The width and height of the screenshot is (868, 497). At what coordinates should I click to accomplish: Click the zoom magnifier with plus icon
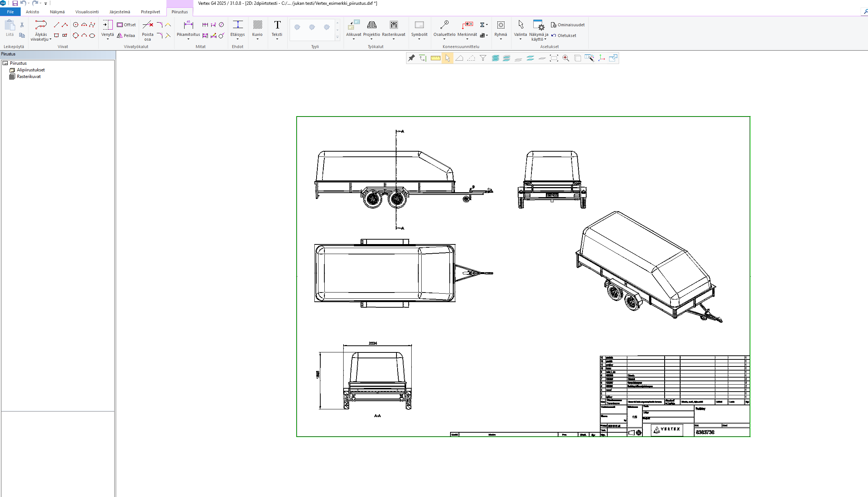coord(566,58)
